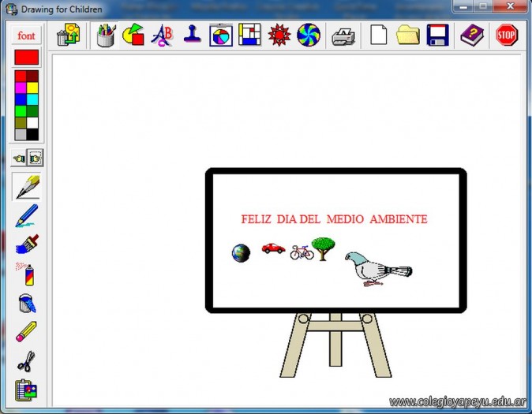
Task: Toggle the left-pointing hand option
Action: (x=20, y=159)
